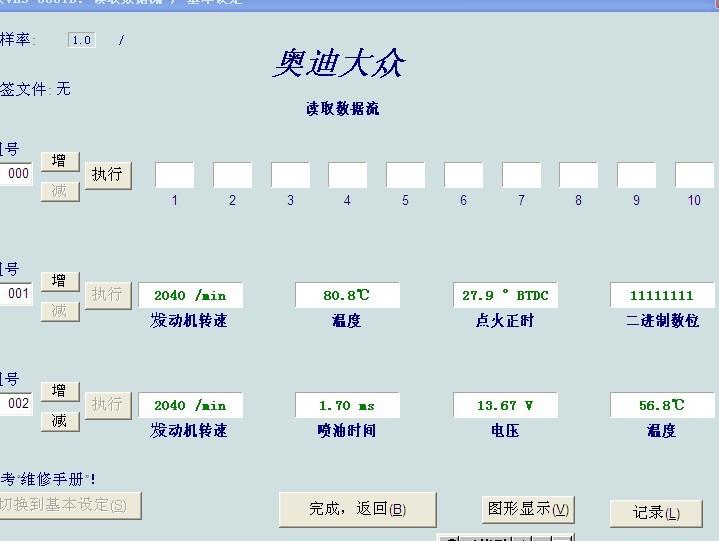719x541 pixels.
Task: Click the 减 button for group 000
Action: coord(59,191)
